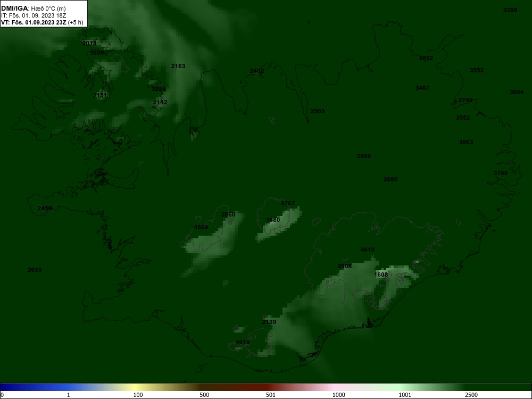Click the legend label 501
The height and width of the screenshot is (399, 532).
[271, 395]
